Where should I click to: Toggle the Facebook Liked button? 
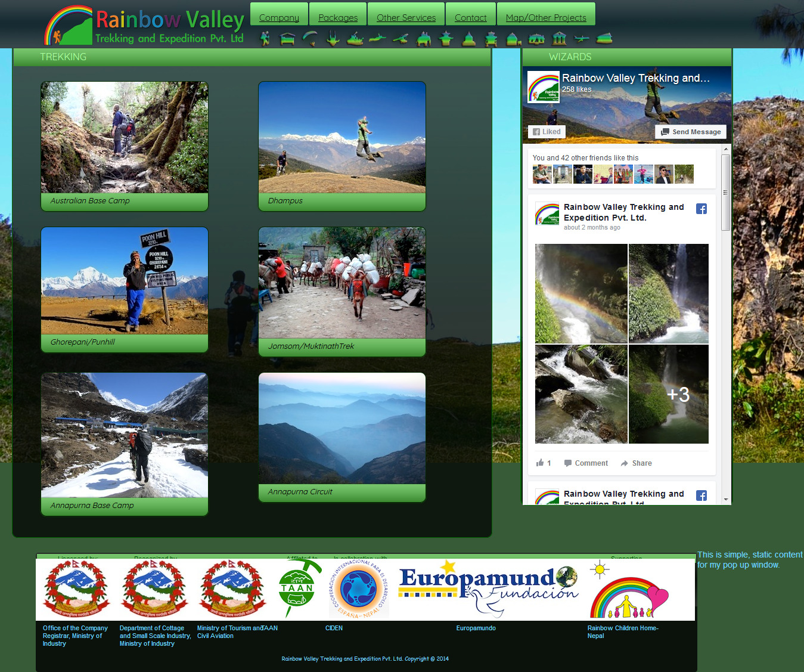(547, 132)
